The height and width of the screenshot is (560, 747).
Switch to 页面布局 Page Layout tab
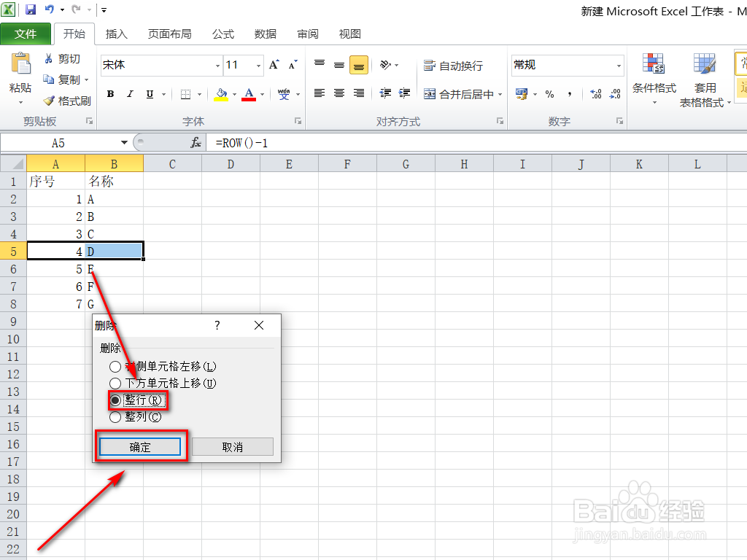pyautogui.click(x=169, y=34)
